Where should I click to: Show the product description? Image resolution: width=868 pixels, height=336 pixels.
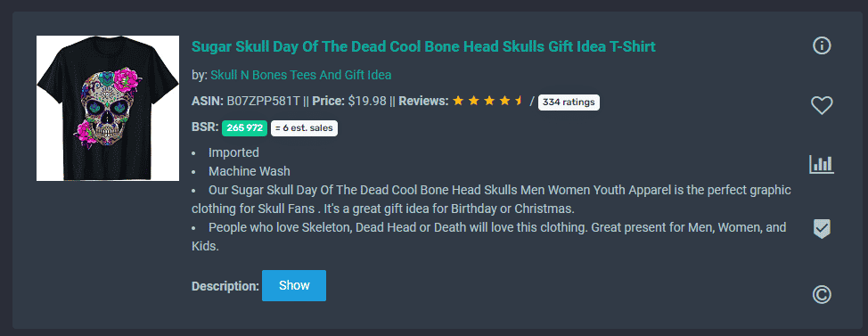[x=294, y=285]
